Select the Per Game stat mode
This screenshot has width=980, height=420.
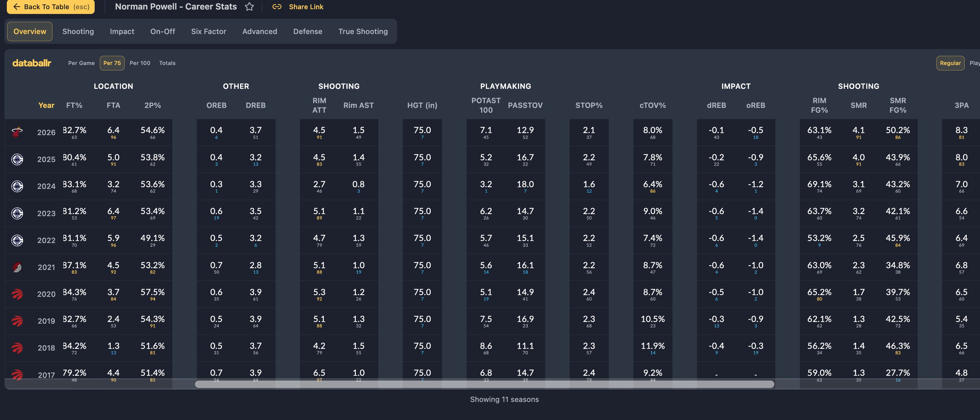coord(81,63)
